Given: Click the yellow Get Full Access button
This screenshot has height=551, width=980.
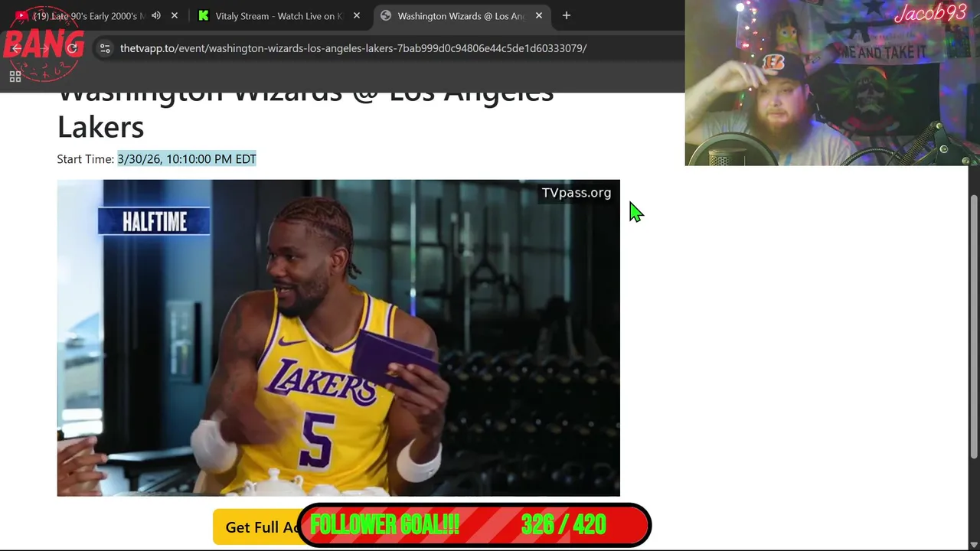Looking at the screenshot, I should [256, 527].
